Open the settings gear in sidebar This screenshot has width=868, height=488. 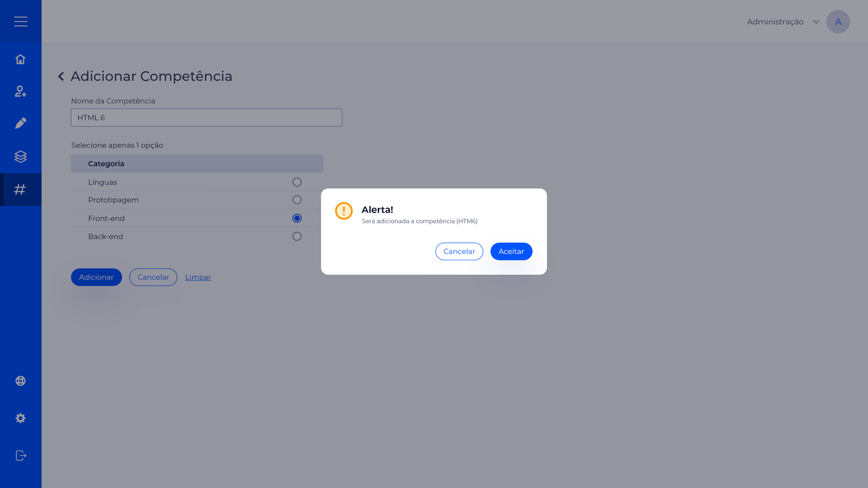[21, 418]
